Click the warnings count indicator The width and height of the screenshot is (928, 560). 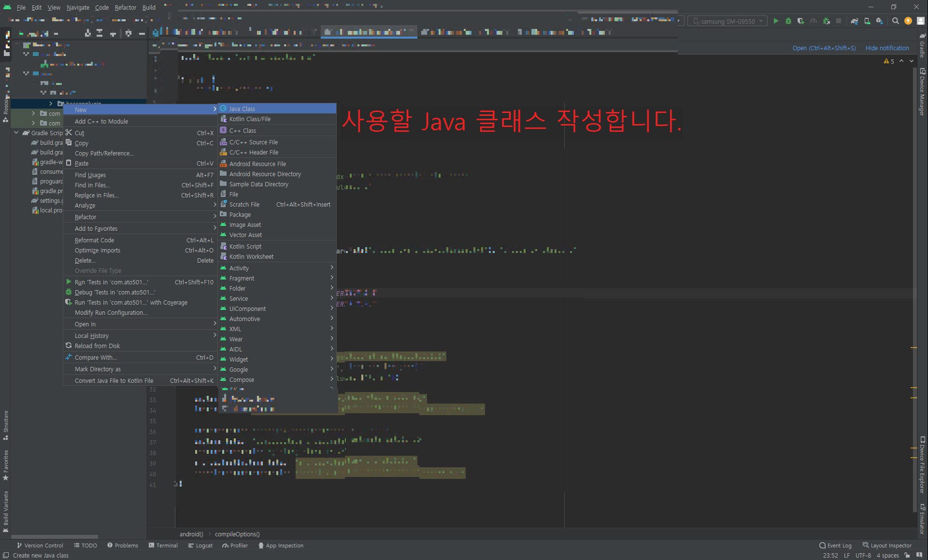click(889, 61)
